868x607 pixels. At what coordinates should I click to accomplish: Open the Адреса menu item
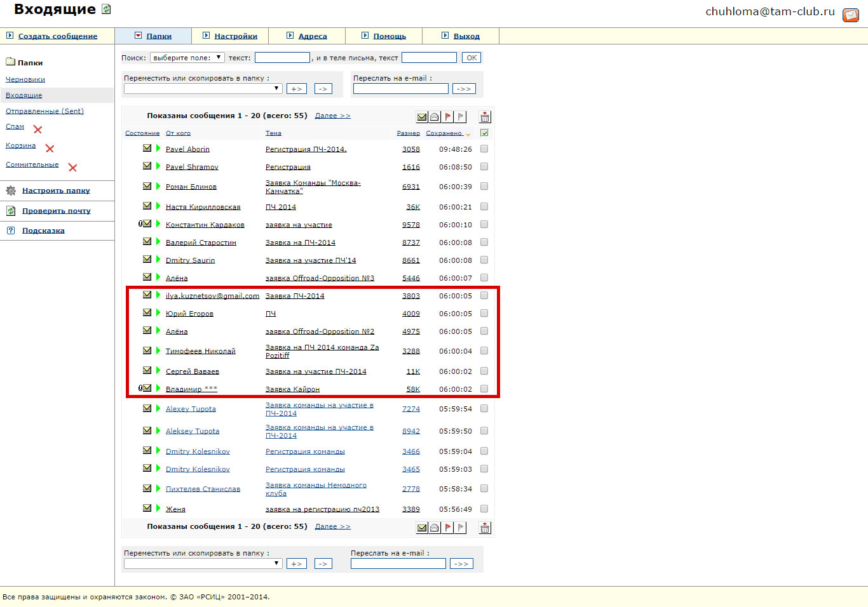click(x=313, y=36)
